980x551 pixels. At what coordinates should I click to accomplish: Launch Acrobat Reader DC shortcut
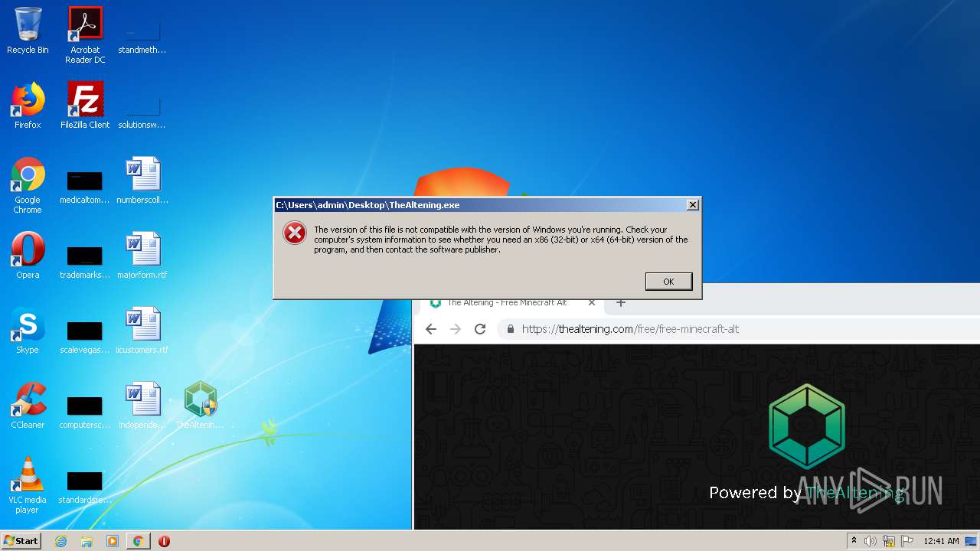[85, 35]
